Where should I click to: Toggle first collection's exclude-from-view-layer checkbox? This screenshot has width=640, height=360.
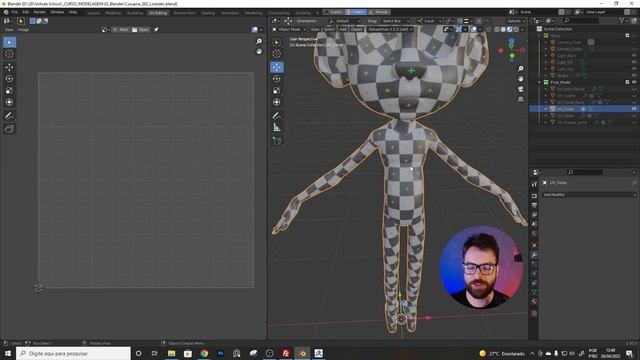click(x=627, y=36)
